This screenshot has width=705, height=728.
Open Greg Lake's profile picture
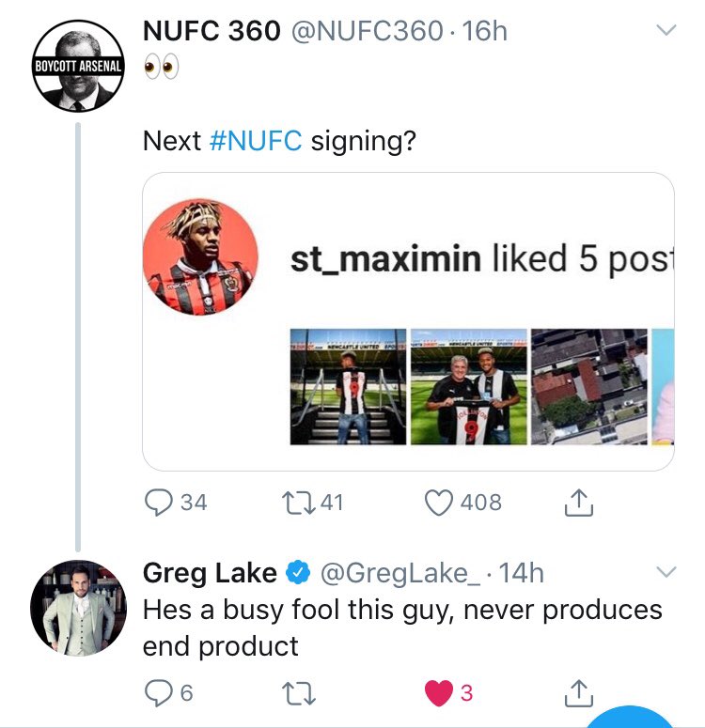tap(78, 607)
